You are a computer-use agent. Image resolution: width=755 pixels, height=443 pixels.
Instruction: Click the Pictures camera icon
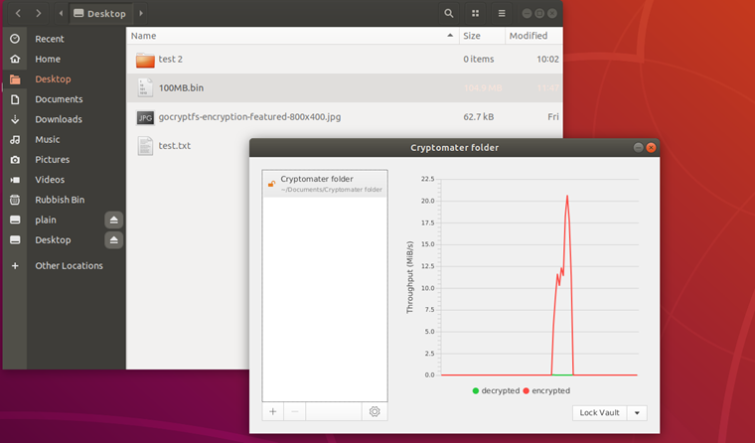(15, 159)
